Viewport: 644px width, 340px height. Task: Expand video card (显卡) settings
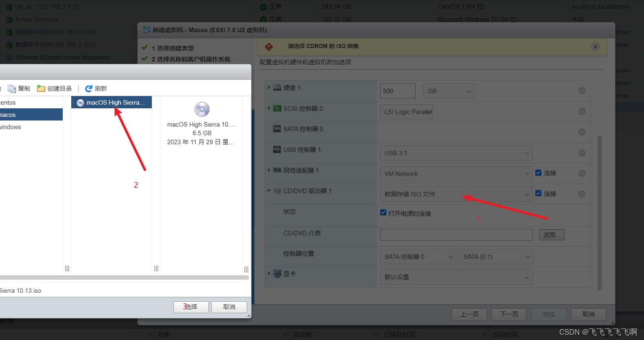point(269,274)
